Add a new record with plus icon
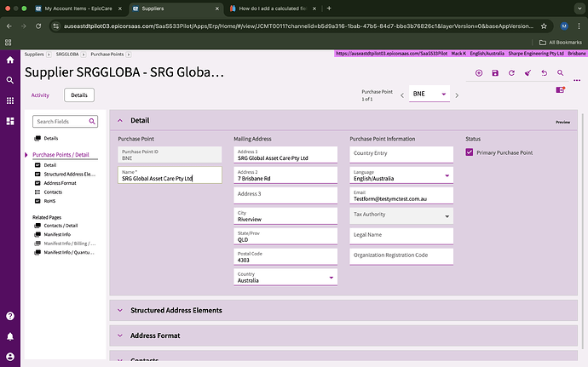The height and width of the screenshot is (367, 588). point(479,73)
